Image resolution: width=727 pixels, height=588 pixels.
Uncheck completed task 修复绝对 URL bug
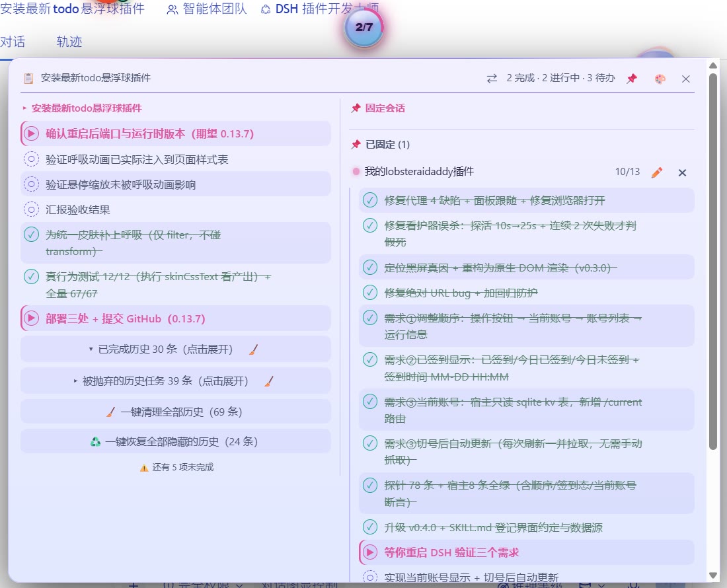click(x=369, y=293)
